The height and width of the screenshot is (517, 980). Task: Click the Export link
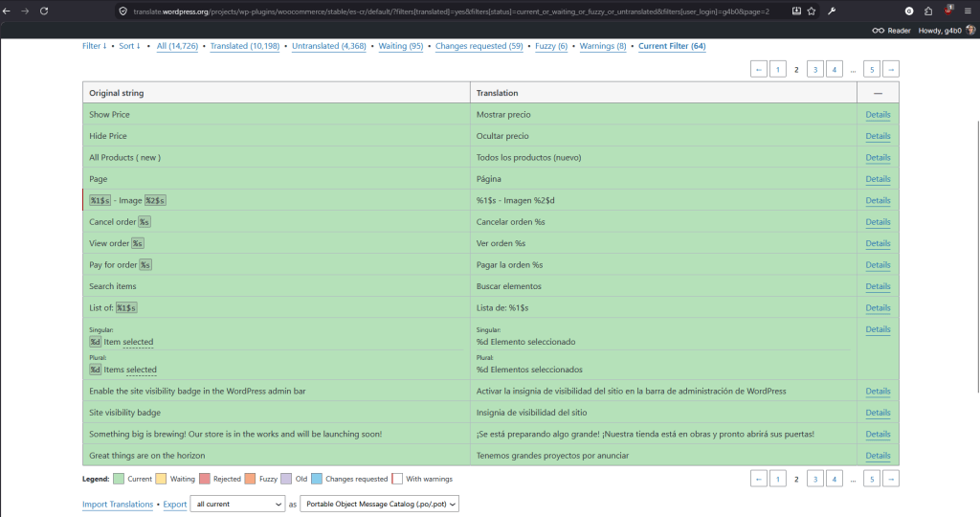(x=175, y=505)
